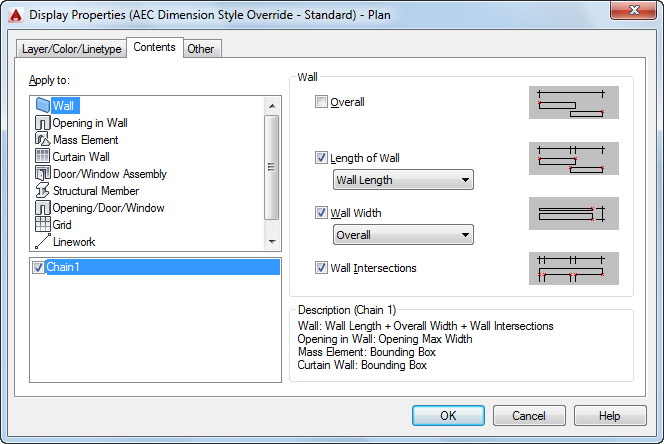664x444 pixels.
Task: Select the Linework icon
Action: tap(42, 242)
